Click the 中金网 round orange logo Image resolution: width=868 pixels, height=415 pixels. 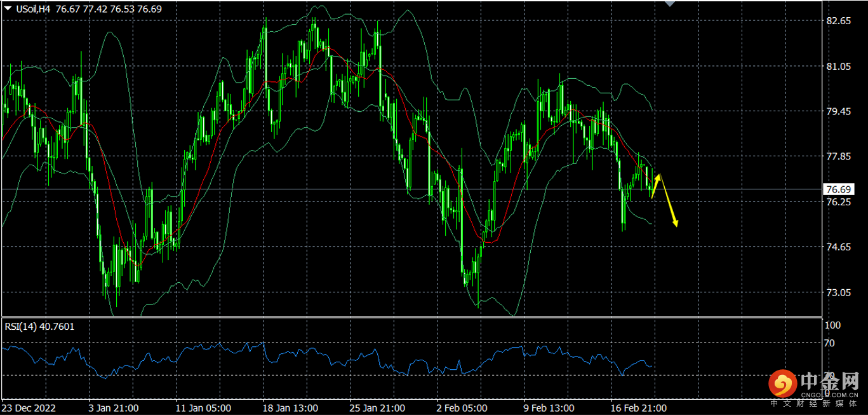coord(782,384)
